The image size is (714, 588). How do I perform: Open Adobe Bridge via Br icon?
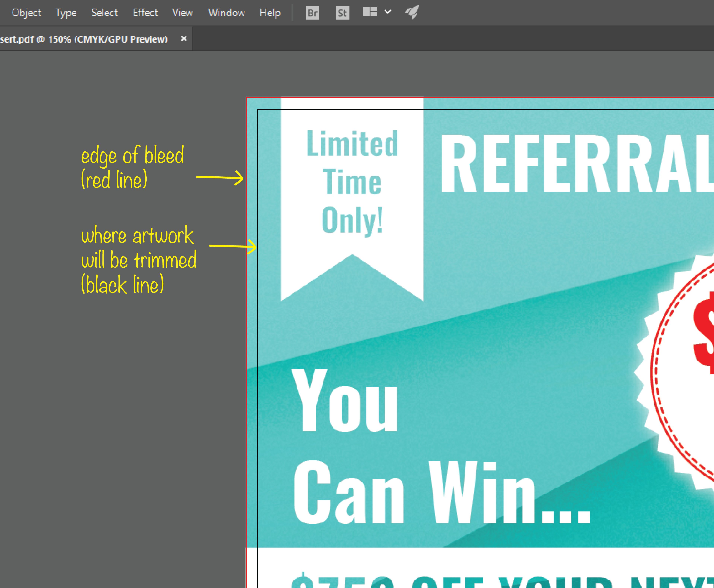[x=312, y=13]
